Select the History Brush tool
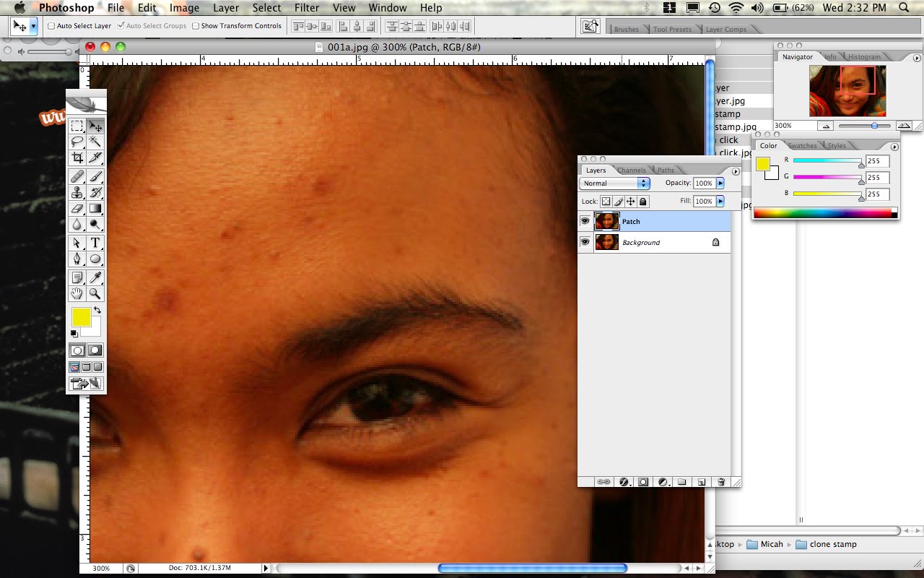This screenshot has width=924, height=578. click(95, 192)
